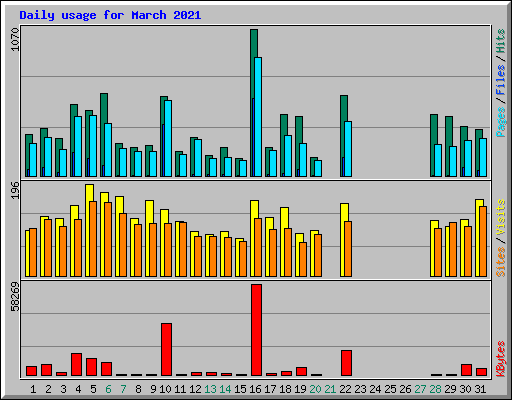Select day 13 weekend label
This screenshot has width=512, height=400.
click(210, 389)
